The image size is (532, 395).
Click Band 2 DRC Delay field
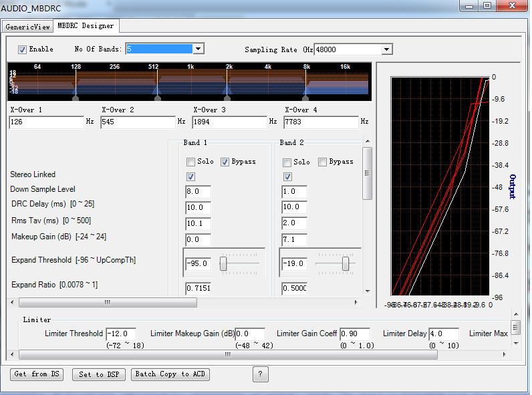tap(295, 207)
